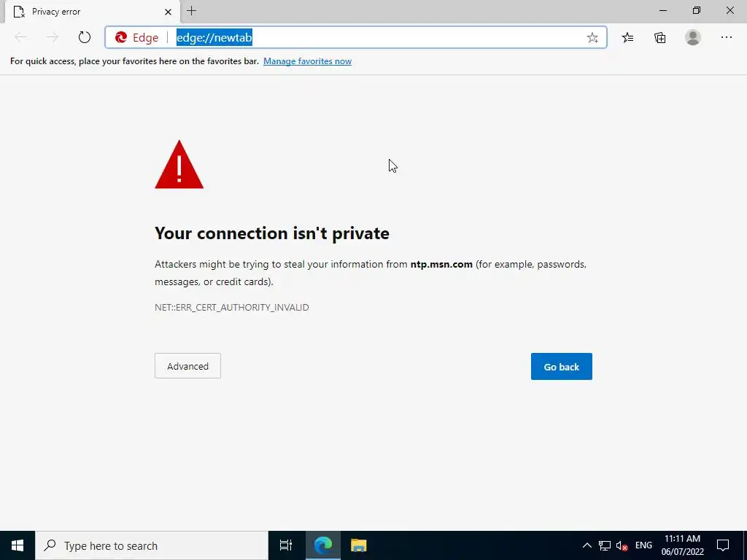The width and height of the screenshot is (747, 560).
Task: Click the Refresh page icon
Action: point(85,37)
